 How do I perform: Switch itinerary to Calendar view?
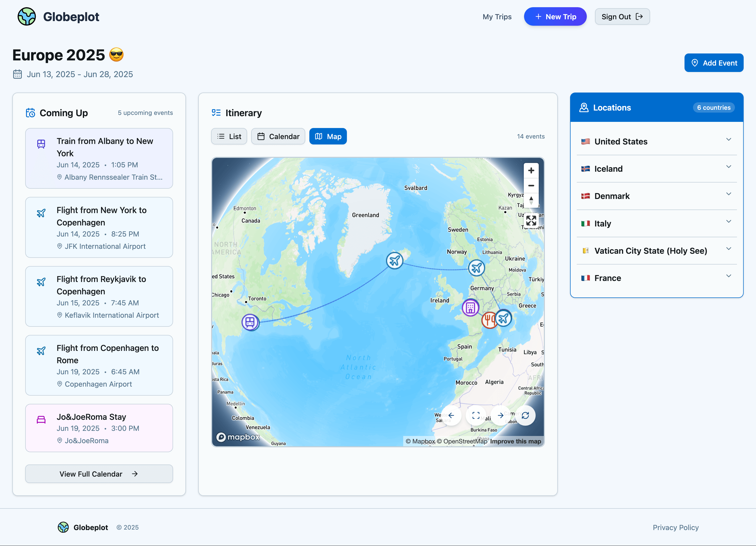(278, 136)
